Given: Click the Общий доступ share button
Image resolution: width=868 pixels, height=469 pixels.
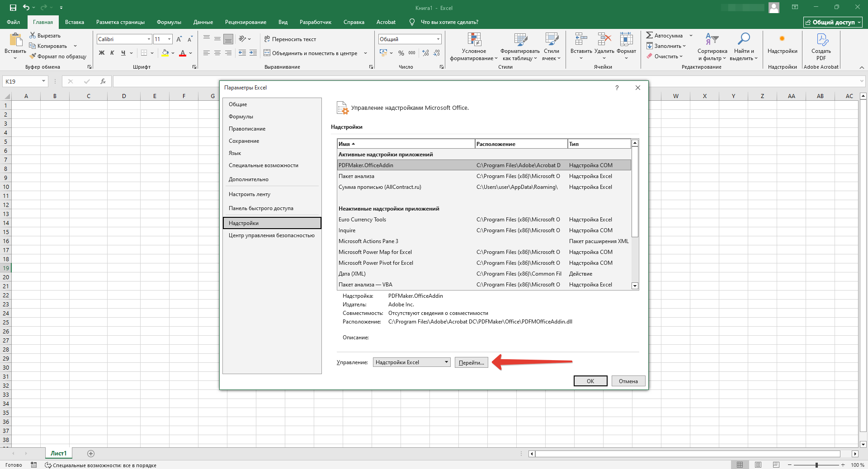Looking at the screenshot, I should tap(833, 22).
